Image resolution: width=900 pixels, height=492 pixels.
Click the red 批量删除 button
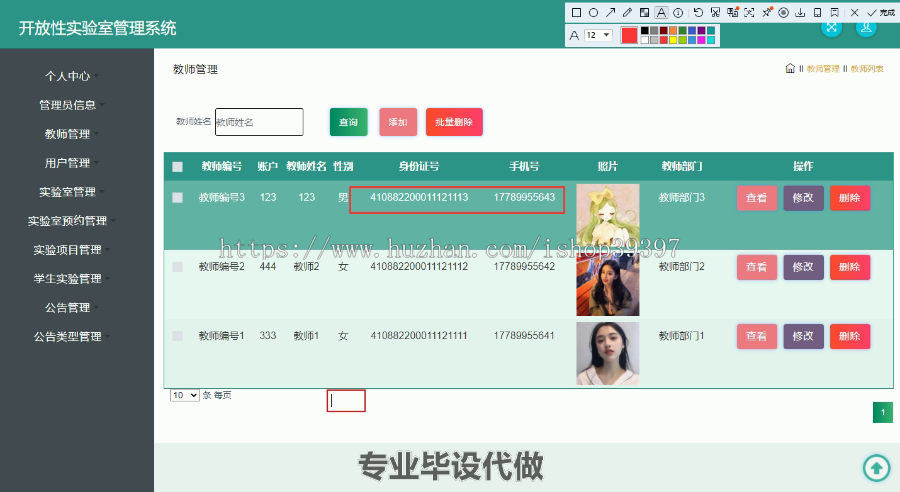454,122
